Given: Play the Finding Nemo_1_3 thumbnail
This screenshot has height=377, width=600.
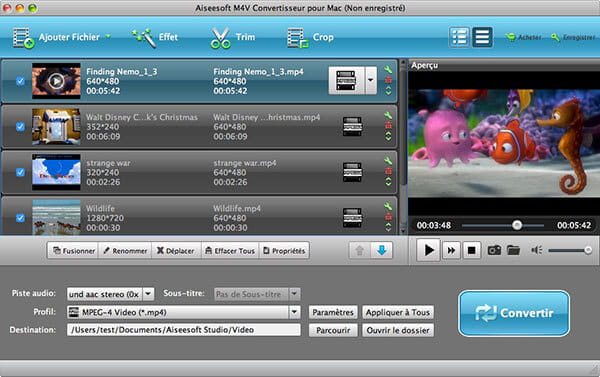Looking at the screenshot, I should coord(56,81).
